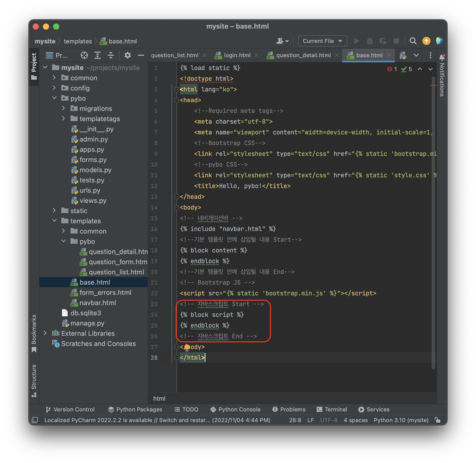The width and height of the screenshot is (476, 463).
Task: Open the Python Packages tool window
Action: coord(135,409)
